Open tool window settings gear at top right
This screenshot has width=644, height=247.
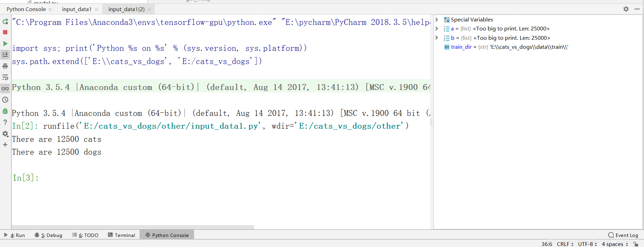(626, 9)
